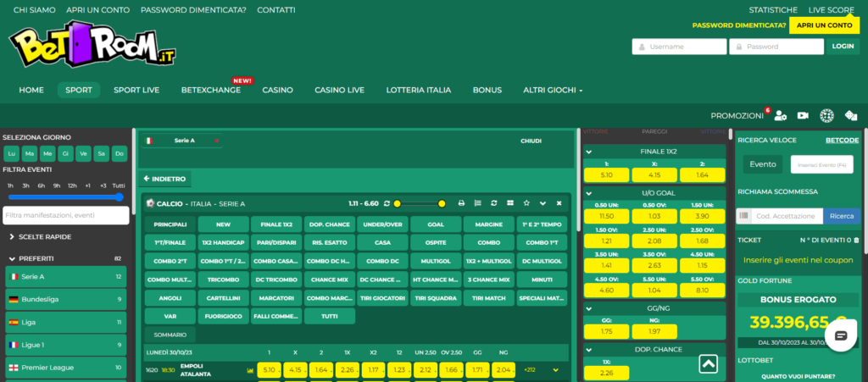
Task: Go to the Casino Live tab
Action: coord(339,90)
